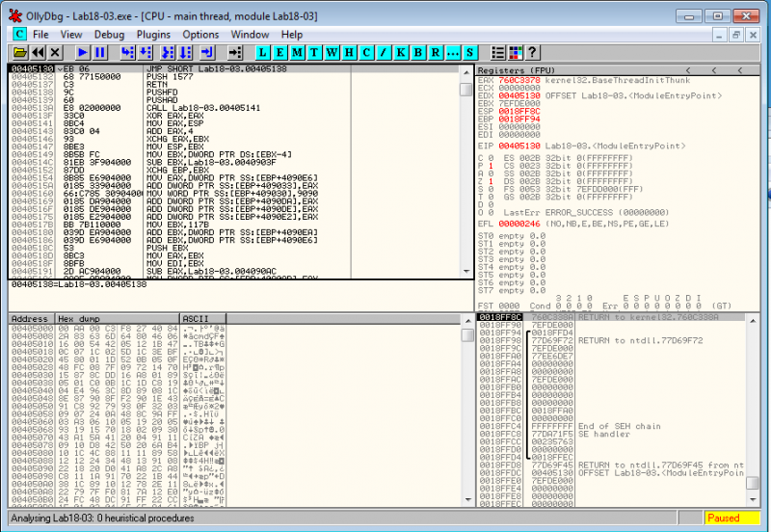The image size is (771, 532).
Task: Open the Help menu
Action: tap(292, 35)
